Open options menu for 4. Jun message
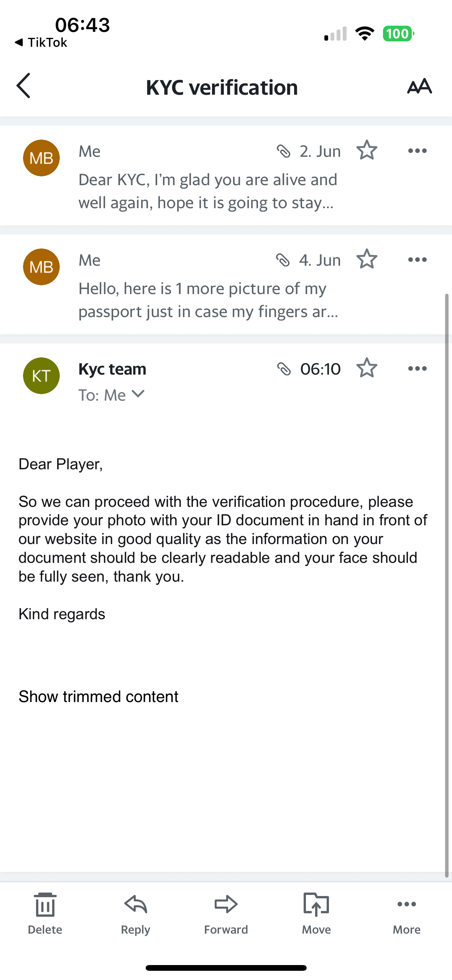The width and height of the screenshot is (452, 980). point(417,260)
